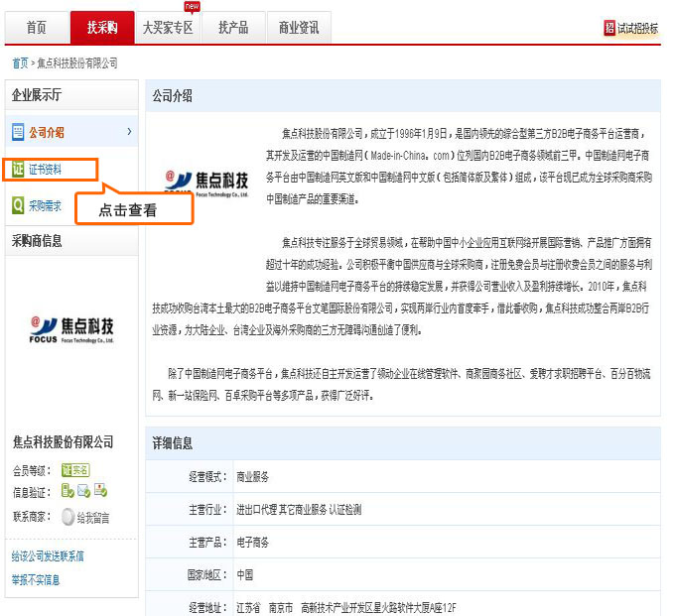The width and height of the screenshot is (675, 616).
Task: Click the 进出口代理 其它商业服务 认证检测 text
Action: pos(299,510)
